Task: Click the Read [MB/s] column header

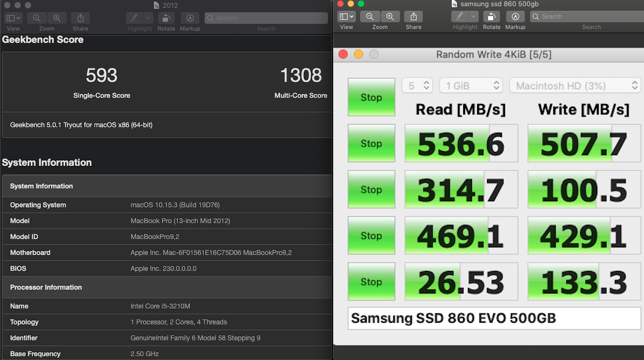Action: tap(461, 109)
